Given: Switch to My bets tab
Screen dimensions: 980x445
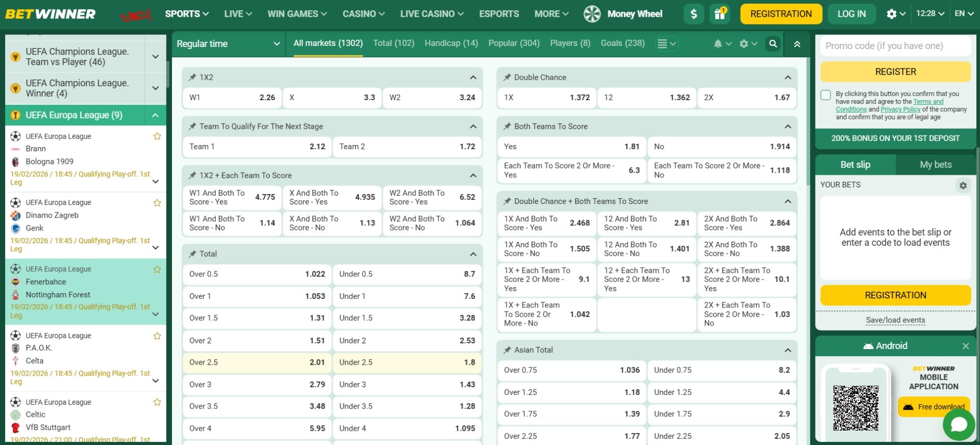Looking at the screenshot, I should tap(936, 165).
